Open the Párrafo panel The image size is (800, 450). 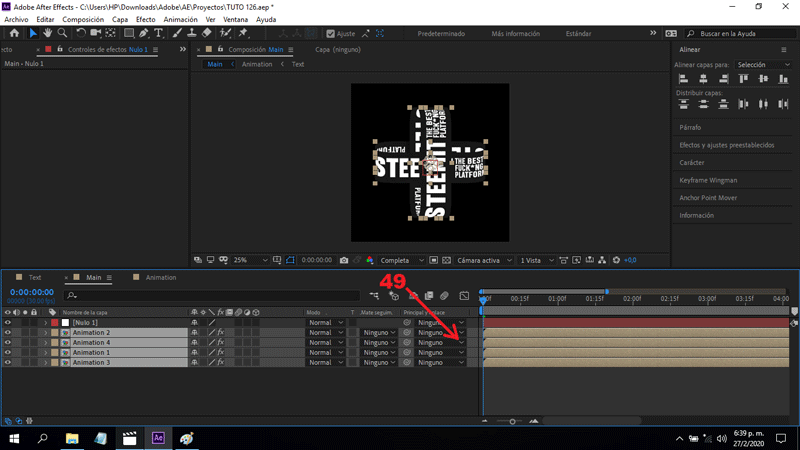pyautogui.click(x=690, y=128)
